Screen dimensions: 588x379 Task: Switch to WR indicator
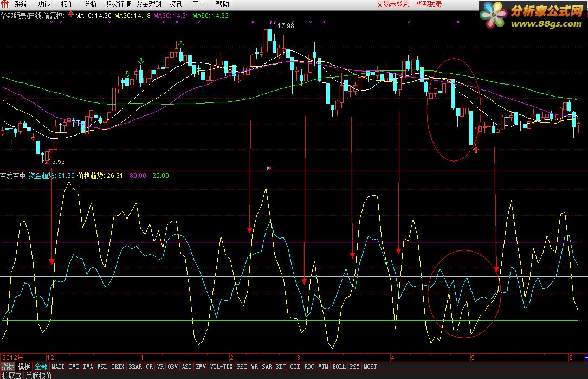click(x=255, y=367)
